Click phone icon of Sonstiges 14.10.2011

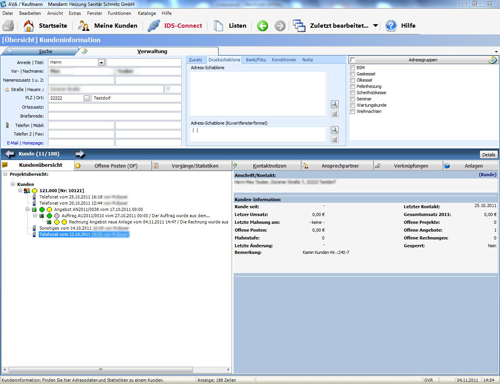34,228
